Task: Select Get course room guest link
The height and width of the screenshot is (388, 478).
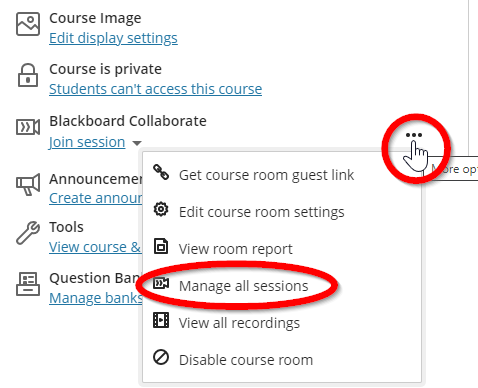Action: [x=266, y=175]
